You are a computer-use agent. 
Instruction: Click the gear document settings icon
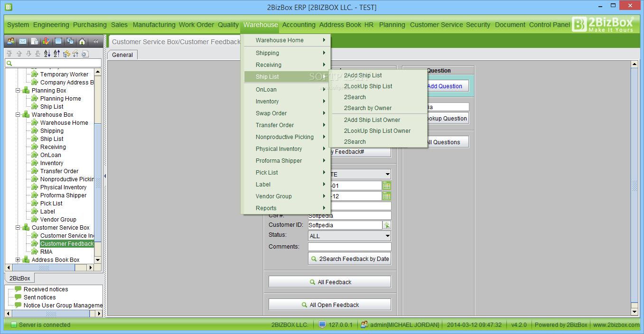coord(85,54)
